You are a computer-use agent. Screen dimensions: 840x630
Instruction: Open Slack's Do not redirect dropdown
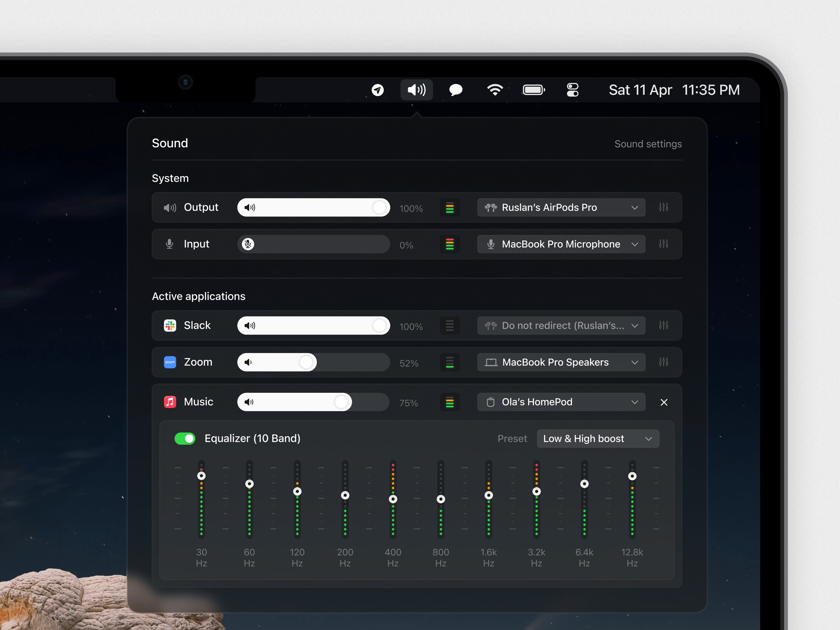[x=561, y=325]
